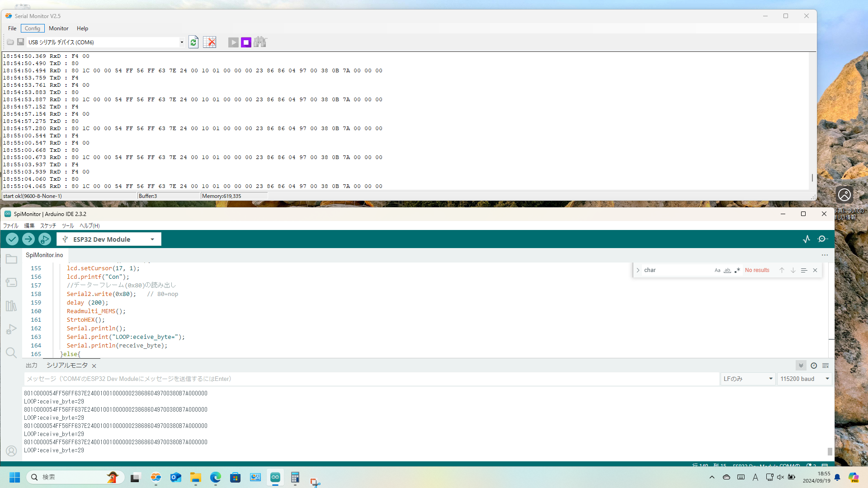
Task: Click the Upload arrow button in Arduino IDE
Action: click(28, 239)
